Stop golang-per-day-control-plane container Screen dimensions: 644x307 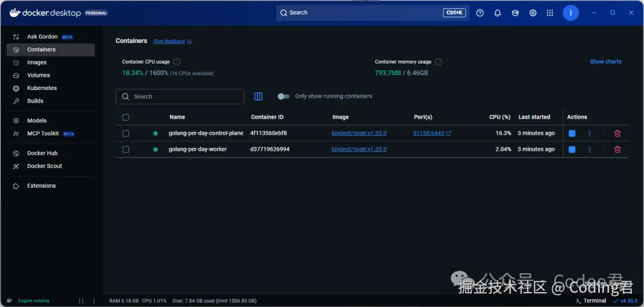(x=572, y=134)
